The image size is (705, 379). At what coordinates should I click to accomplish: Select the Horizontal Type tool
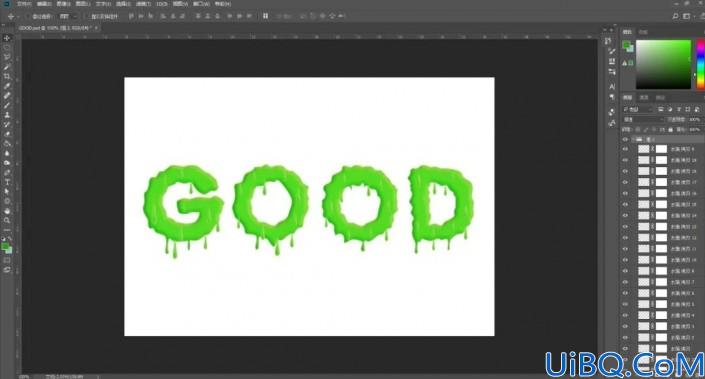[x=7, y=182]
